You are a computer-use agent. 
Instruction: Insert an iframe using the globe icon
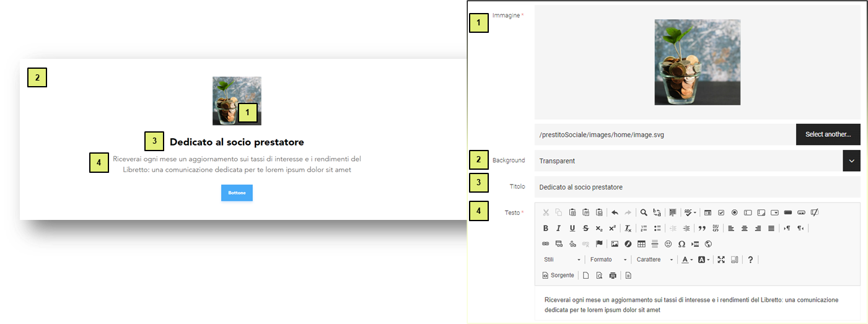point(708,243)
